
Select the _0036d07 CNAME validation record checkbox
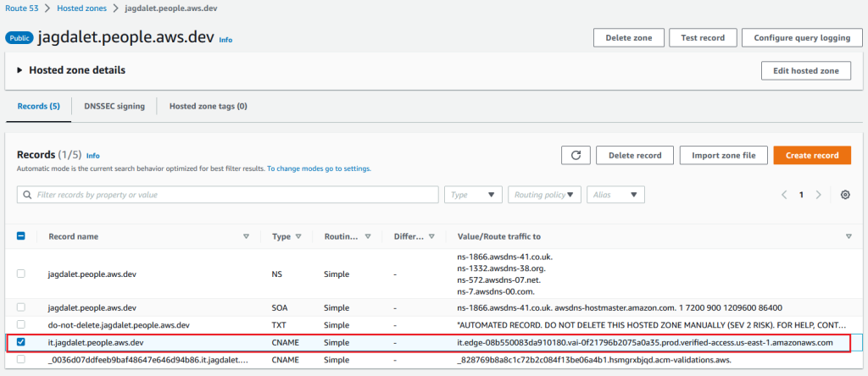click(x=21, y=359)
